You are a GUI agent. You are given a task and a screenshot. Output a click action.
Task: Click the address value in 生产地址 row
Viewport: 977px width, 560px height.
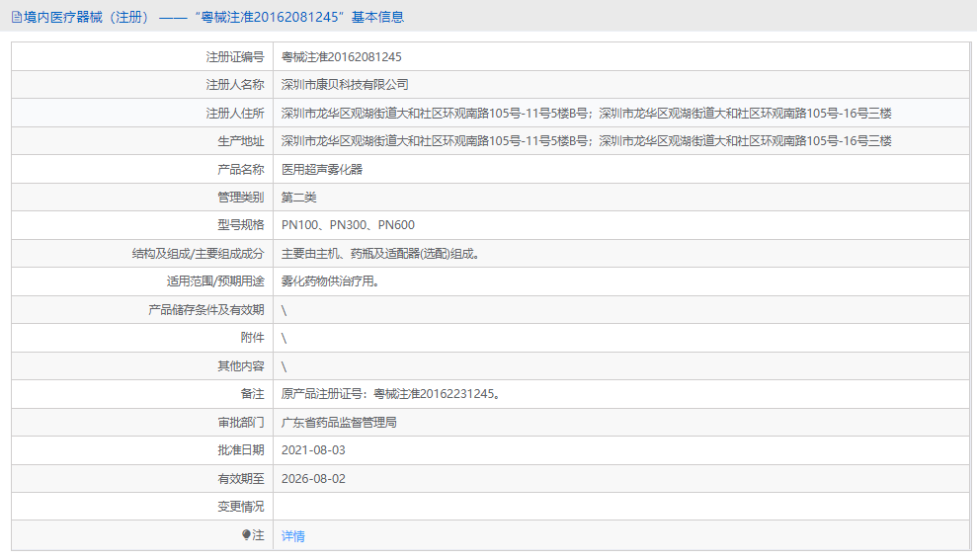click(587, 141)
